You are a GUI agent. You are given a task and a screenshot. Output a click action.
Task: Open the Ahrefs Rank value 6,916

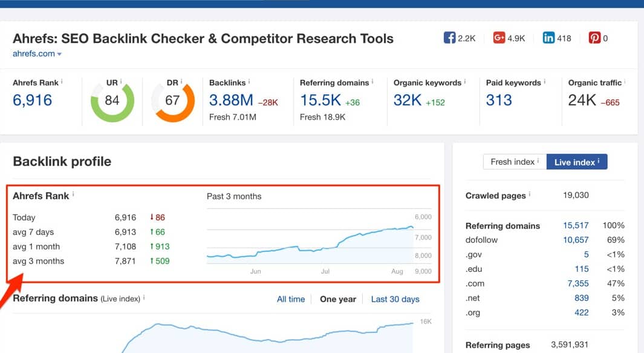click(33, 100)
